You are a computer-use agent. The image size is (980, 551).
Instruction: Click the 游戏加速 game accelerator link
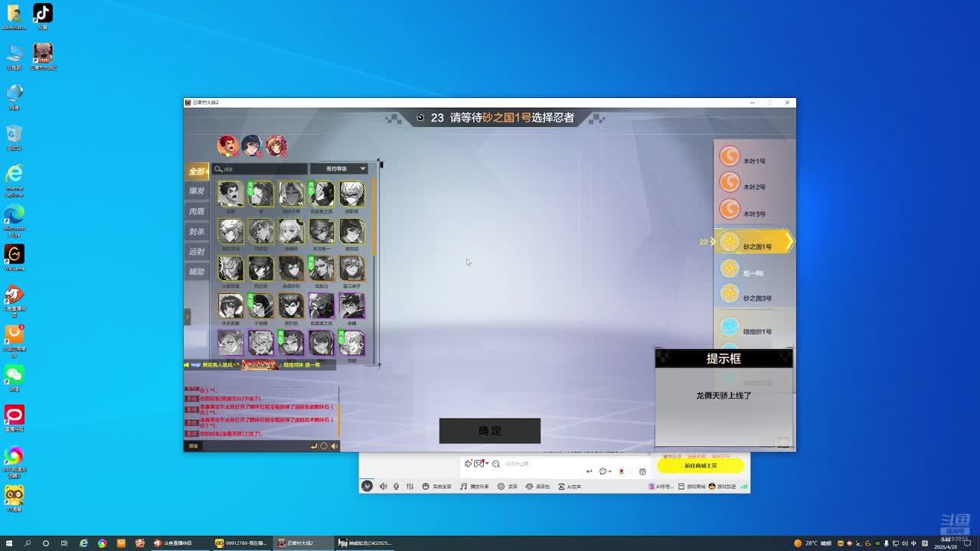[x=722, y=487]
